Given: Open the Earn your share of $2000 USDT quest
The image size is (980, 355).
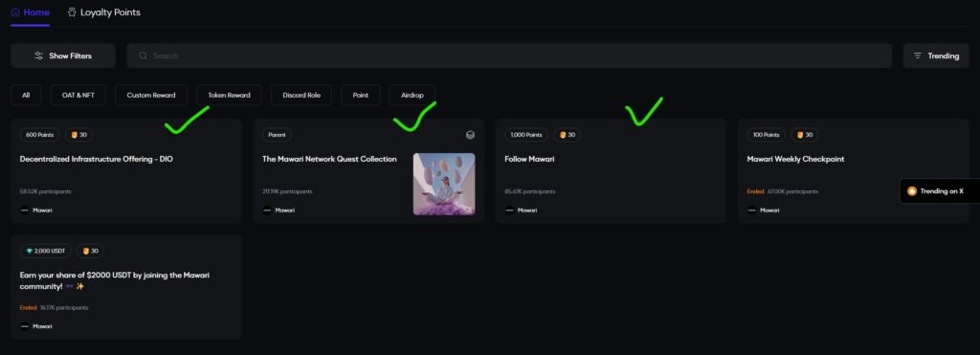Looking at the screenshot, I should (126, 287).
